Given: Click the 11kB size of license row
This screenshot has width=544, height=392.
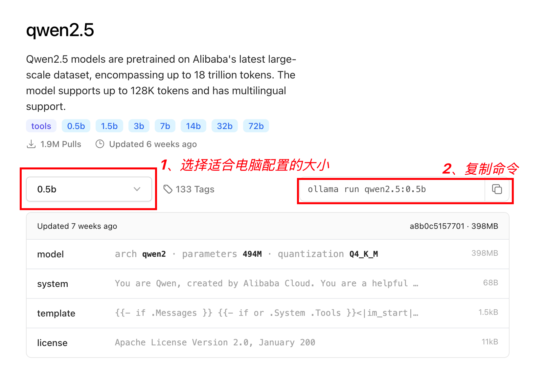Looking at the screenshot, I should tap(490, 342).
